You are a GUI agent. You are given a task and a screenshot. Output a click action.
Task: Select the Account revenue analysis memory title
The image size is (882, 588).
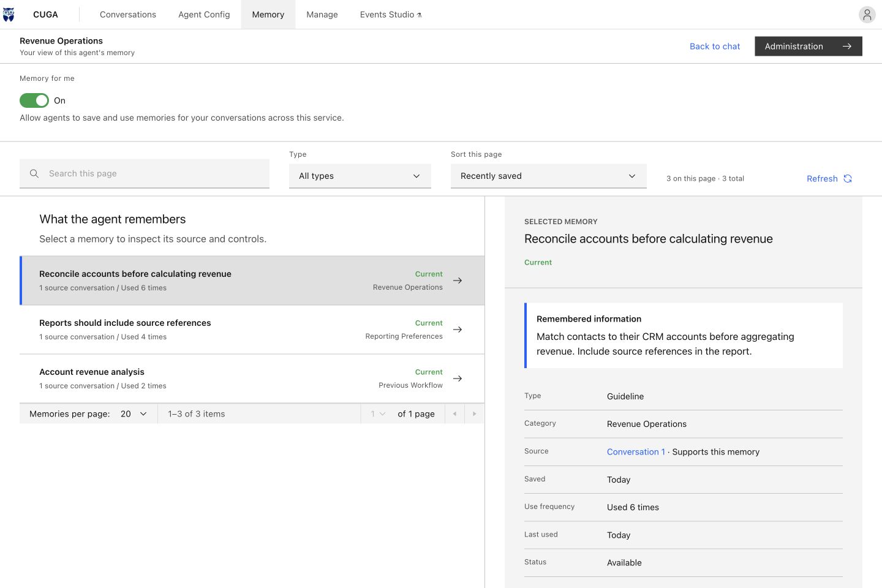click(92, 372)
